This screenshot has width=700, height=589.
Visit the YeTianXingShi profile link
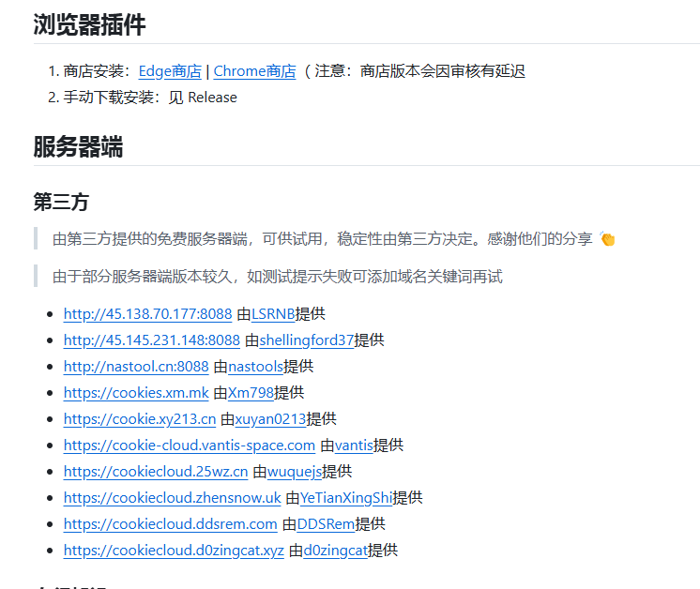[346, 498]
